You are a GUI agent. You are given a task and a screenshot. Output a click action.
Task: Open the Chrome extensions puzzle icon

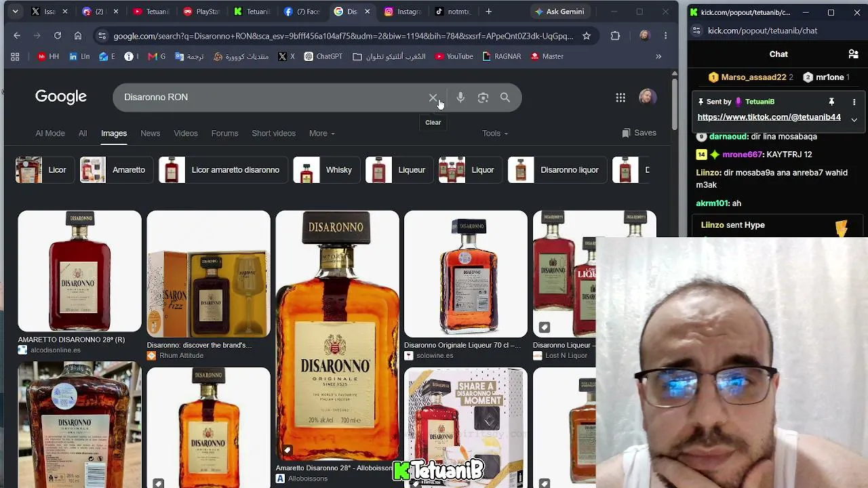615,36
